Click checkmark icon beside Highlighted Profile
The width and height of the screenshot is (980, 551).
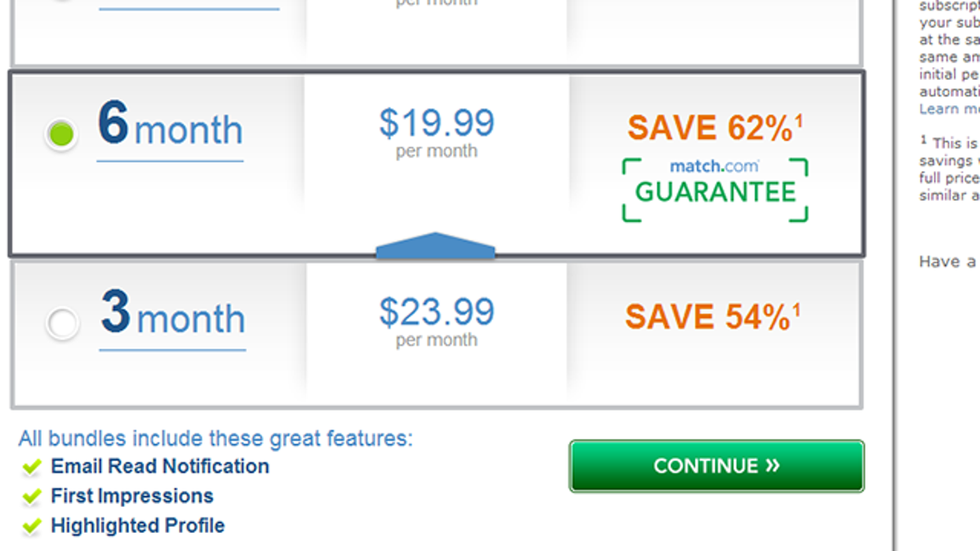[32, 526]
